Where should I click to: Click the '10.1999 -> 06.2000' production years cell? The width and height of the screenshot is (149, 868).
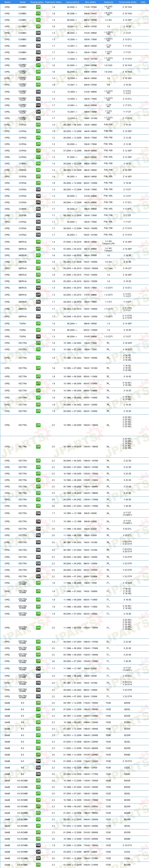(x=72, y=493)
